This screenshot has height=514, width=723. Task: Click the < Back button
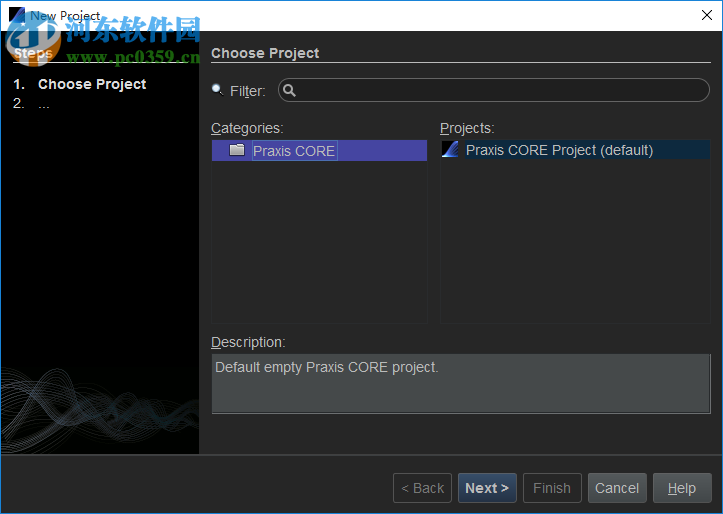pos(422,488)
